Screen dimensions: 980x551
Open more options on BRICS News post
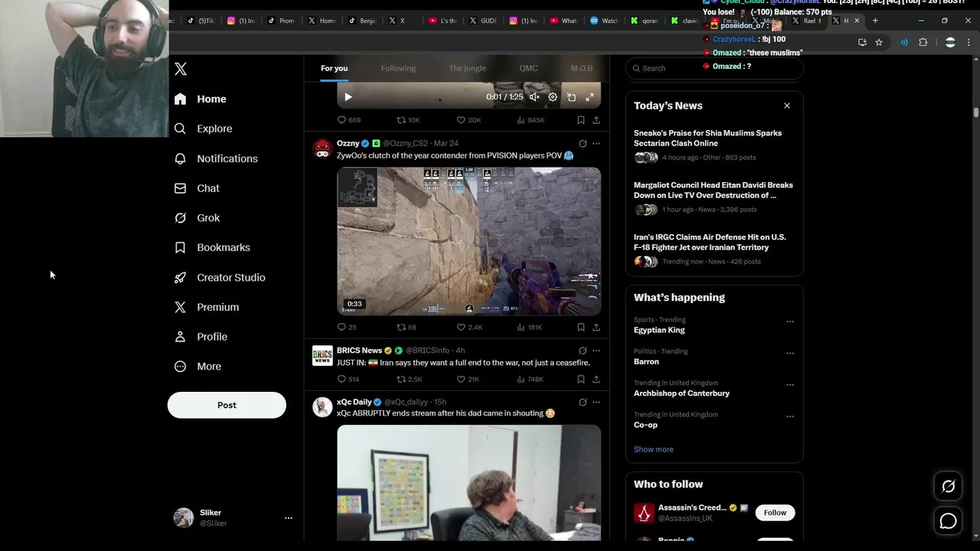596,350
